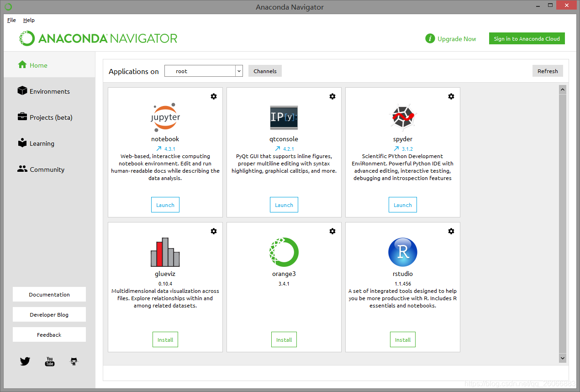Click the glueviz version 0.10.4 text
This screenshot has width=580, height=392.
pos(165,284)
